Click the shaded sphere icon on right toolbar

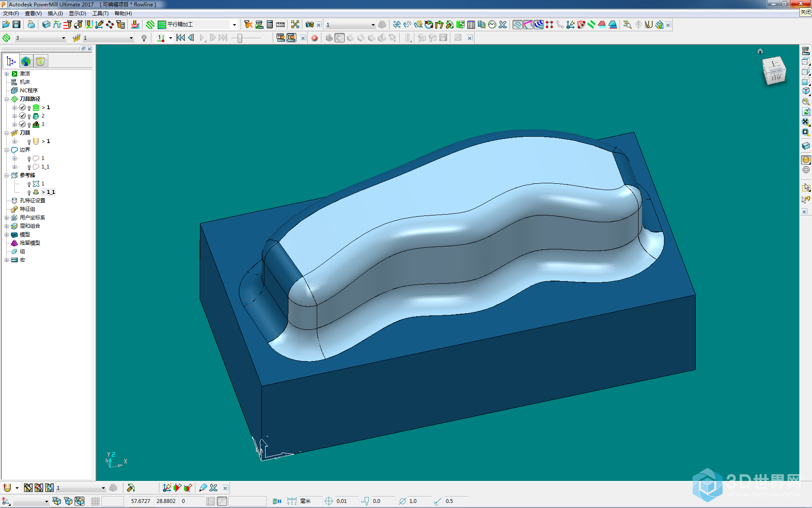click(x=806, y=160)
